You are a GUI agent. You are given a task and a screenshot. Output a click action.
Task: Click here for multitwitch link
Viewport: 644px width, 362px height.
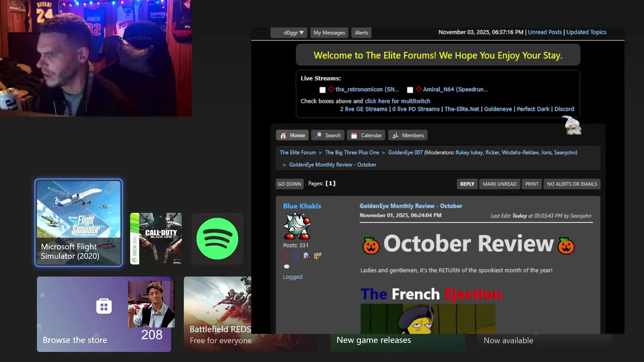tap(397, 101)
